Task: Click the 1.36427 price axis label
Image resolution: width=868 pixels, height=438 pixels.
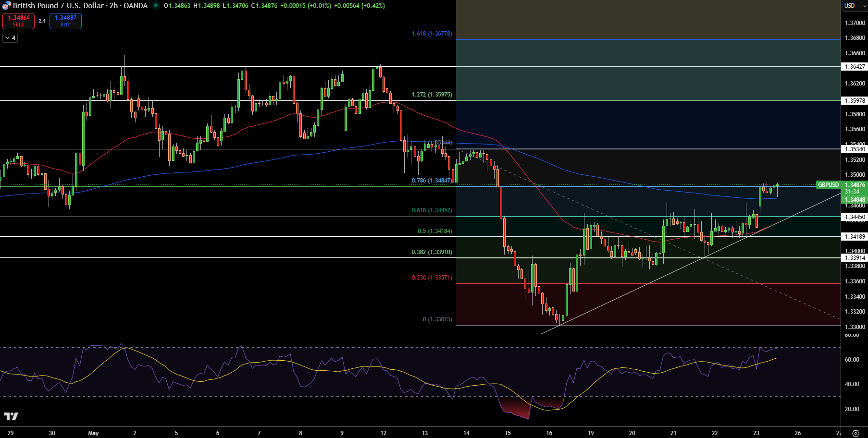Action: point(855,67)
